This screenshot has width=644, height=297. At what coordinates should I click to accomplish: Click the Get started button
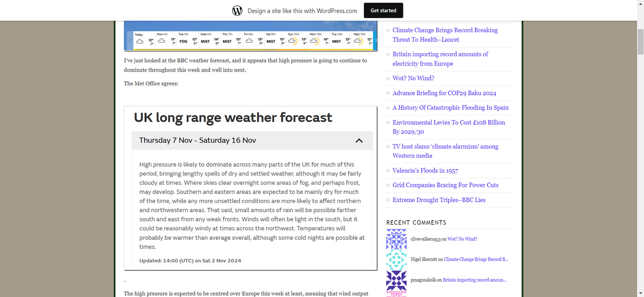(x=383, y=11)
